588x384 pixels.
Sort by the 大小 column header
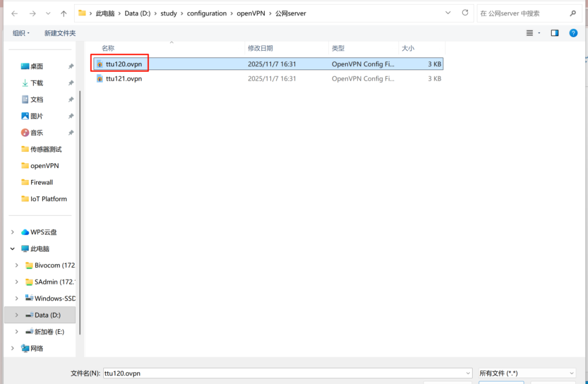(x=408, y=48)
